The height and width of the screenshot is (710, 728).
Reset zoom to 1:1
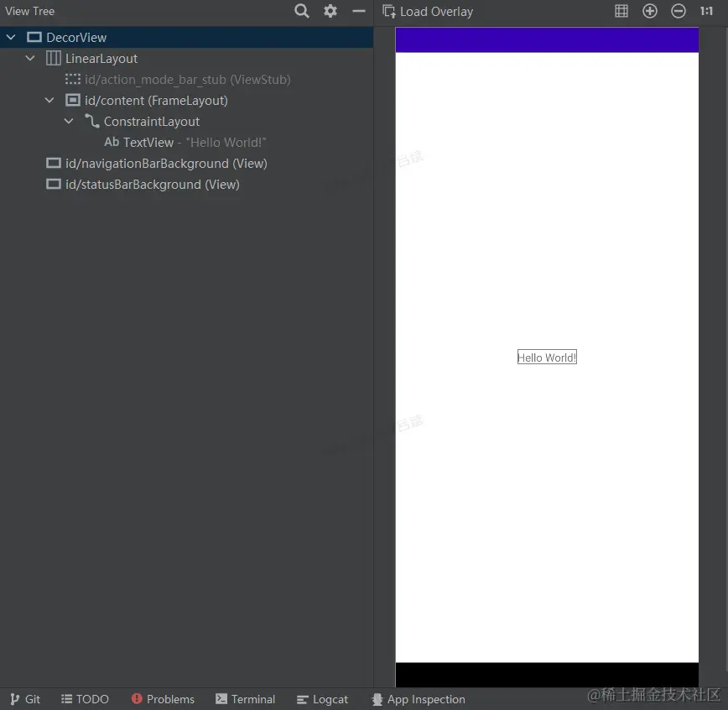[x=706, y=11]
